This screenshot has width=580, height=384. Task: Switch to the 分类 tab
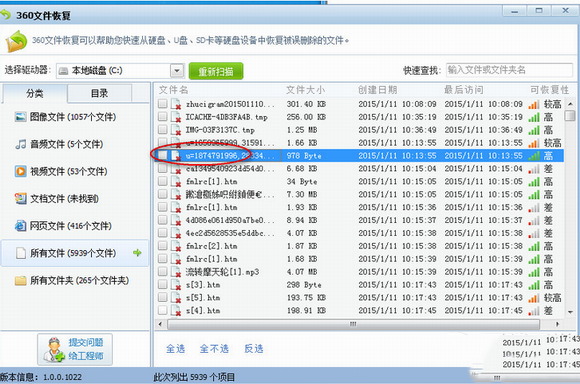pyautogui.click(x=35, y=94)
